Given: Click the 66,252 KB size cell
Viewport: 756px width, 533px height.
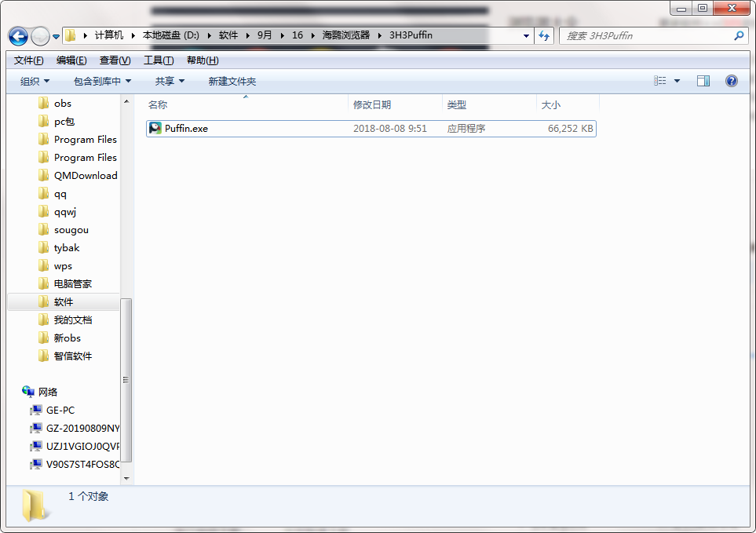Looking at the screenshot, I should (x=571, y=129).
